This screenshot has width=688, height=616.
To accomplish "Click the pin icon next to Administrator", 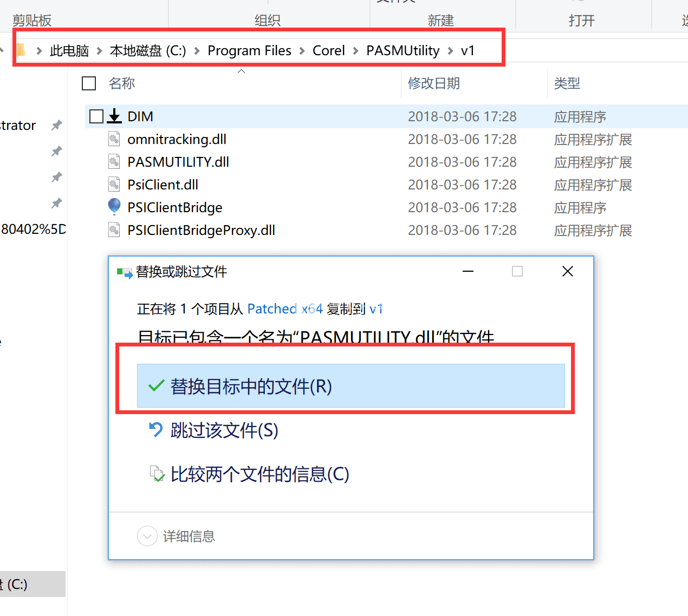I will (x=56, y=125).
